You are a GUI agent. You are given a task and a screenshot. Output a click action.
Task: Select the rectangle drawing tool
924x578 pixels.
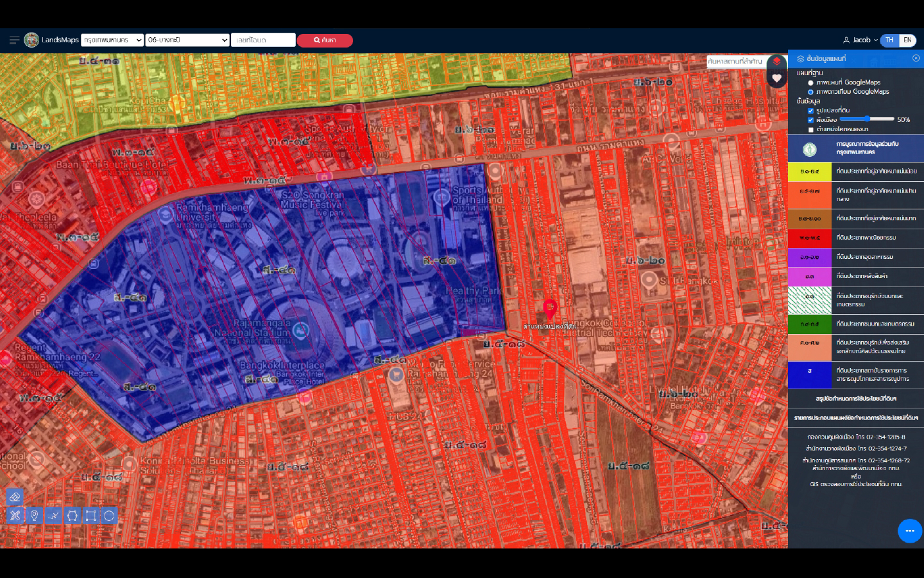pos(90,516)
